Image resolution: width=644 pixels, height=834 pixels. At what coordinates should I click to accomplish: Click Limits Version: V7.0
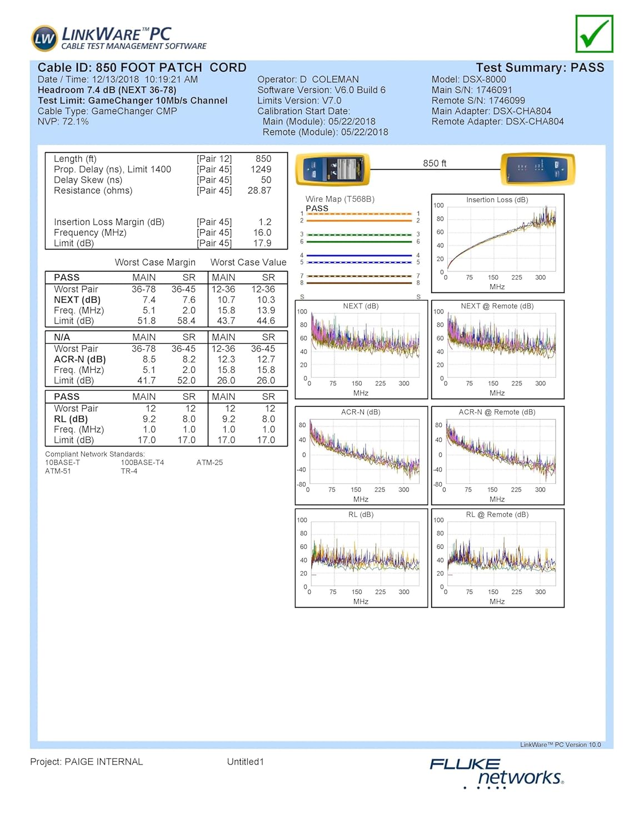pyautogui.click(x=299, y=101)
